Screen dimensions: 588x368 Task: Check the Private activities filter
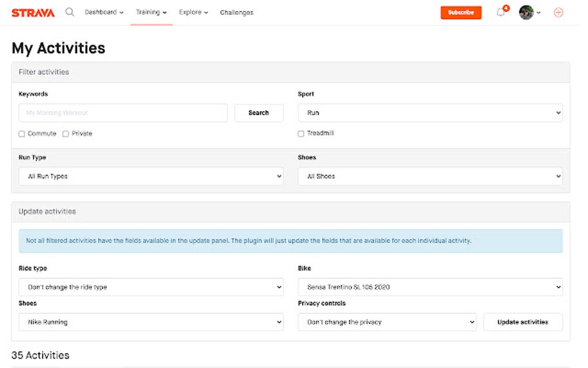[65, 133]
